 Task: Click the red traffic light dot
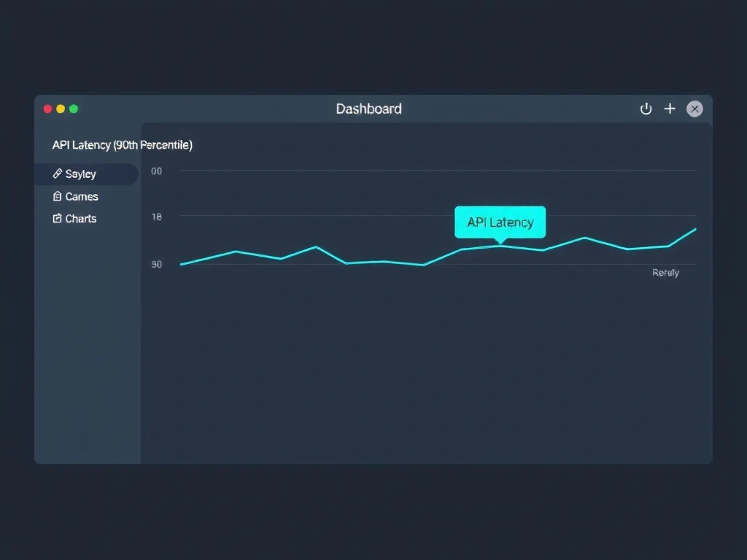point(47,108)
